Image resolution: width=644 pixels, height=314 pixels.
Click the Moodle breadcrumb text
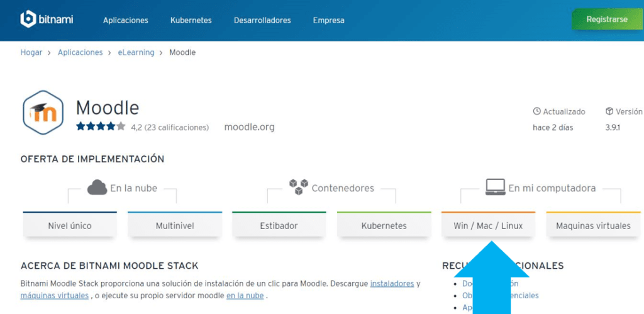click(182, 53)
